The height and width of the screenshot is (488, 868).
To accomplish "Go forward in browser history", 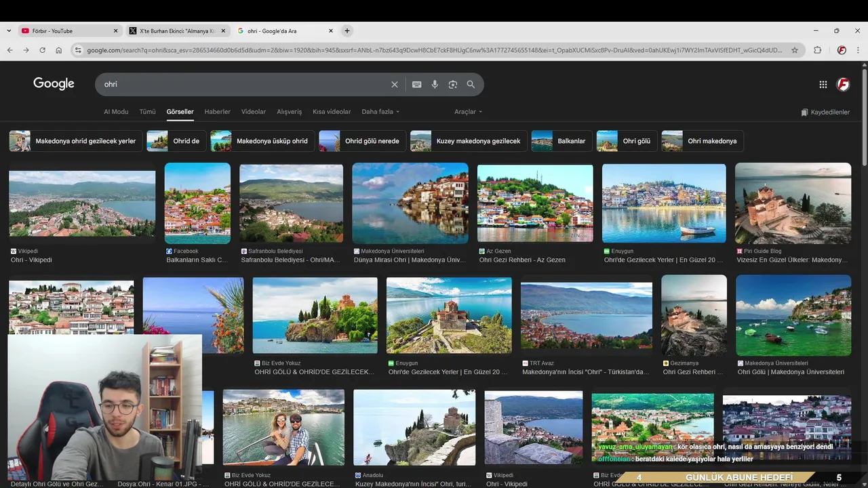I will (x=26, y=50).
